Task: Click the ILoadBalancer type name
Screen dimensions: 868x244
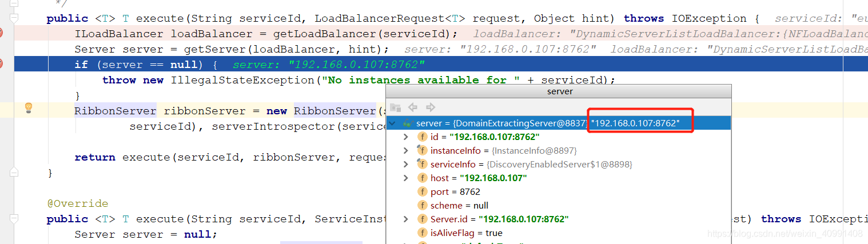Action: (x=119, y=34)
